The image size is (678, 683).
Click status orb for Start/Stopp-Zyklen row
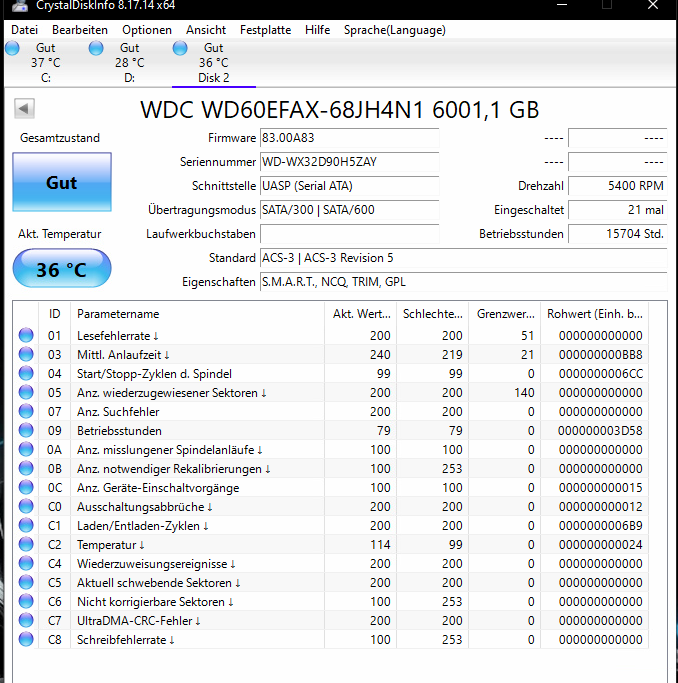26,373
